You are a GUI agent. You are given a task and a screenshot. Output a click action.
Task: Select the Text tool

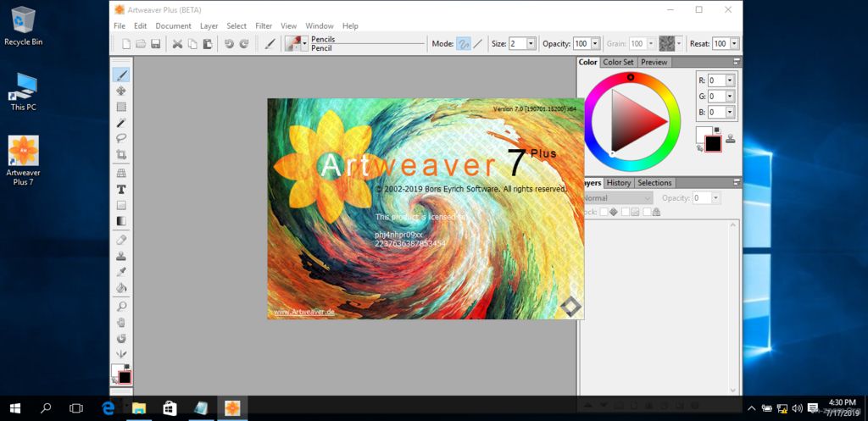[x=121, y=189]
